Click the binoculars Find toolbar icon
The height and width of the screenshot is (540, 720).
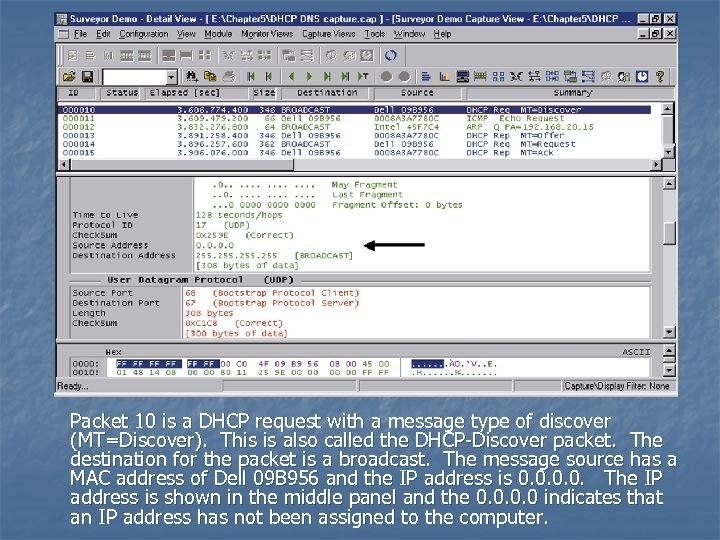coord(191,76)
